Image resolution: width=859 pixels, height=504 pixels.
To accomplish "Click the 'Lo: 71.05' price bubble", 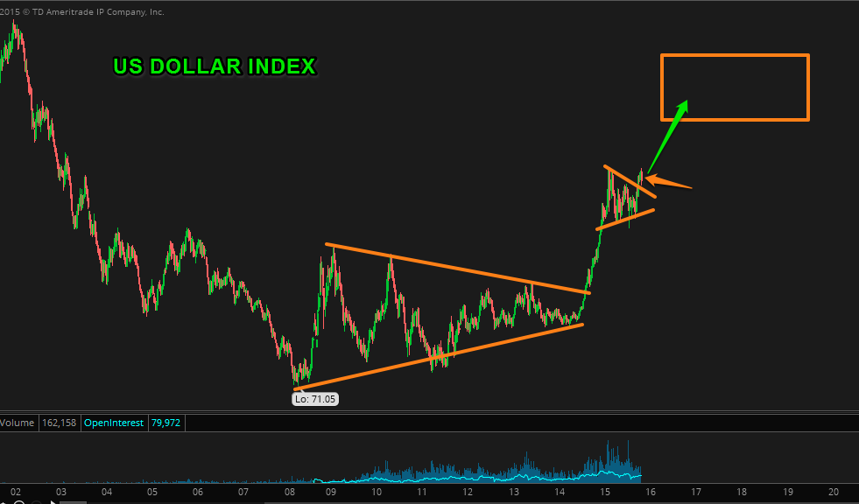I will pyautogui.click(x=315, y=399).
